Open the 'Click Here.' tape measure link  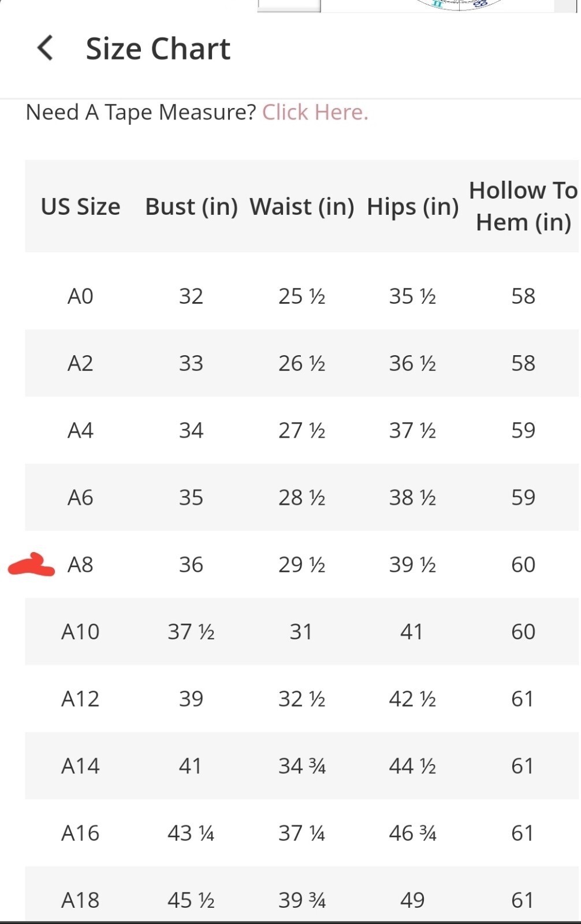tap(315, 112)
